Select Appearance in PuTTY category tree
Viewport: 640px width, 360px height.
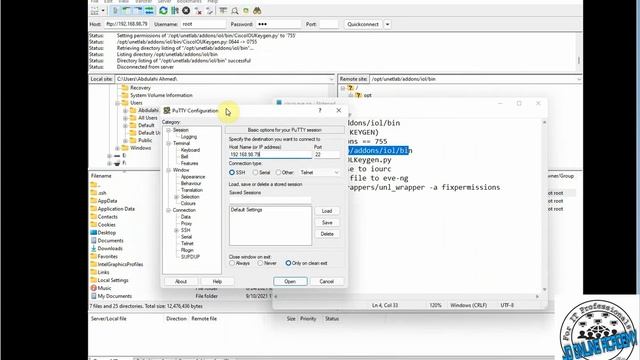(x=193, y=177)
